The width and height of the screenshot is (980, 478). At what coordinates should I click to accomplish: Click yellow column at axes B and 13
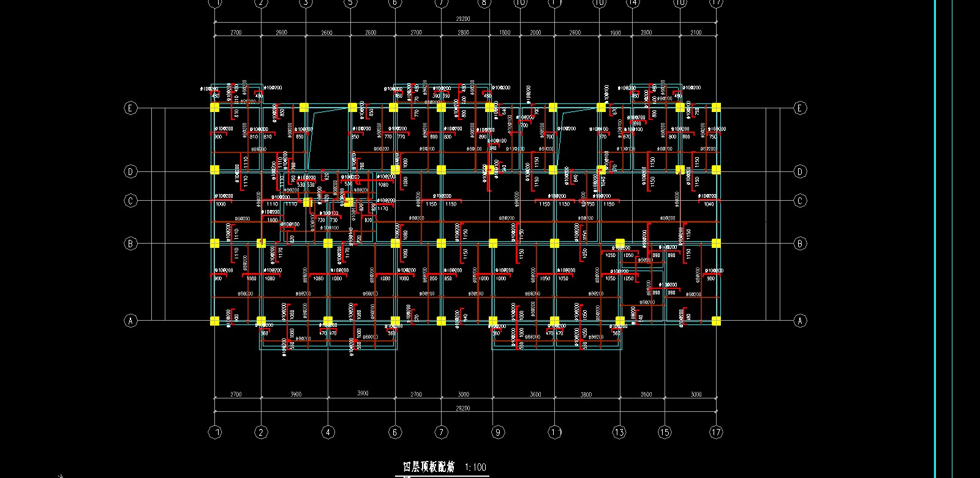coord(620,243)
